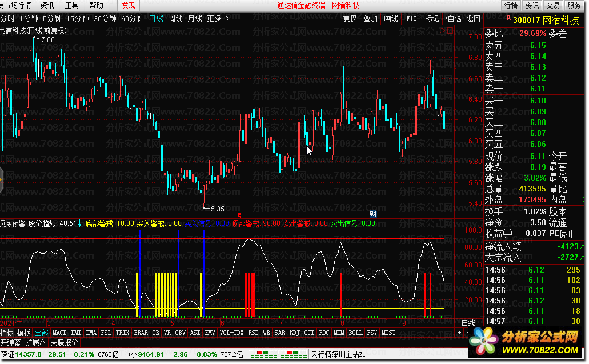
Task: Open the 资讯 menu
Action: coord(47,5)
